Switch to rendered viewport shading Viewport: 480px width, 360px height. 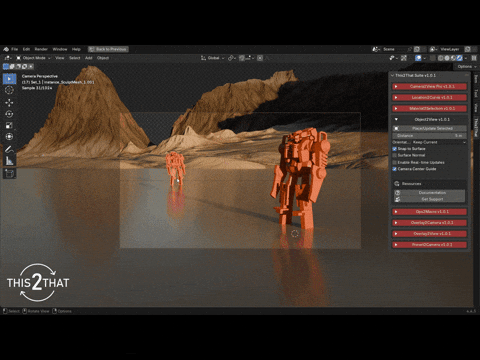[460, 58]
